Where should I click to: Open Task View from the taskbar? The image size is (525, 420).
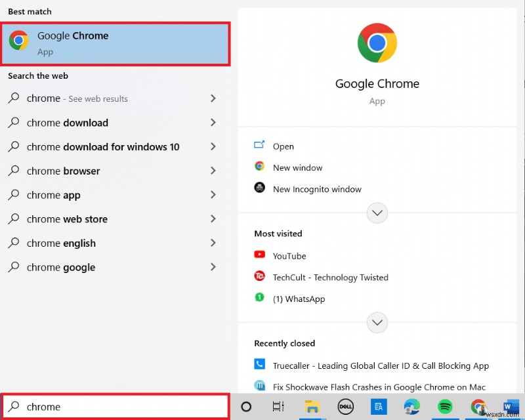point(278,407)
